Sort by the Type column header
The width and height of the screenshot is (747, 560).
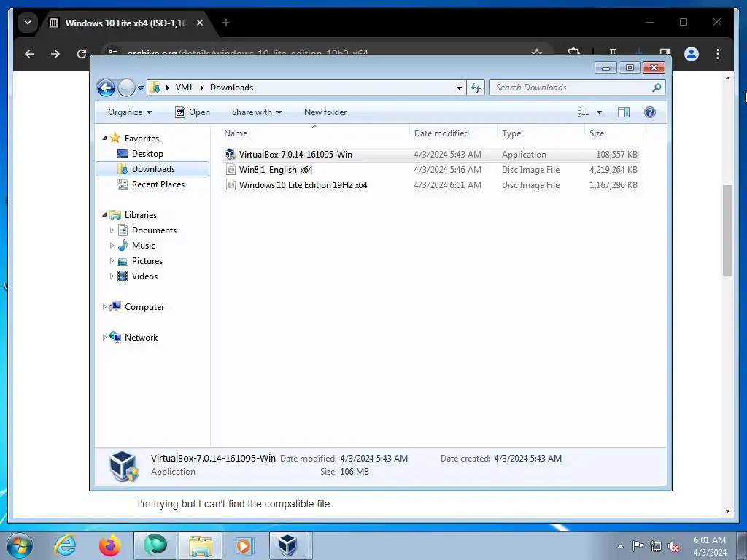click(x=541, y=134)
